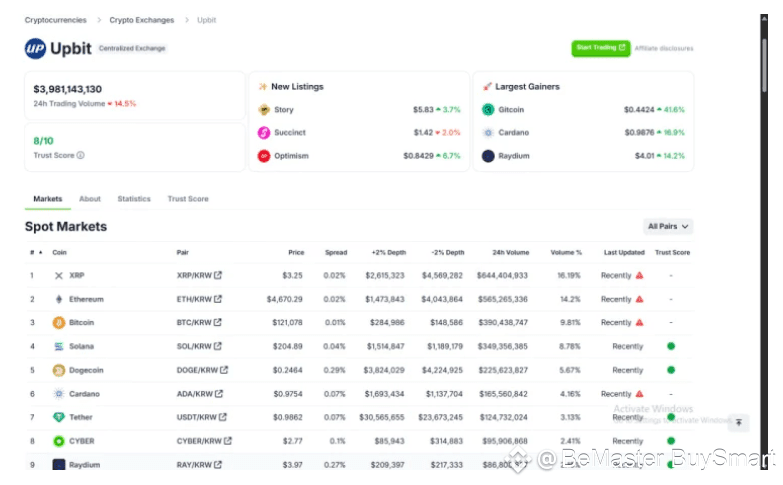This screenshot has height=485, width=783.
Task: Click the XRP coin icon in table
Action: tap(58, 276)
